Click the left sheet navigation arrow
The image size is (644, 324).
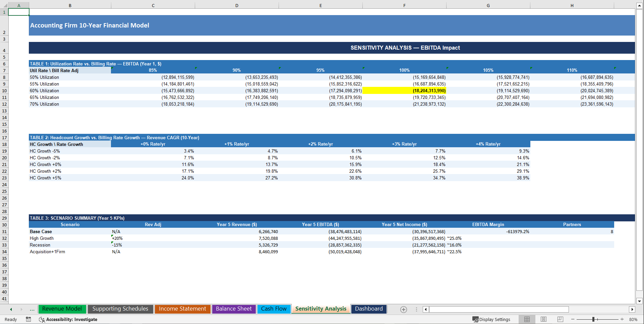point(10,309)
